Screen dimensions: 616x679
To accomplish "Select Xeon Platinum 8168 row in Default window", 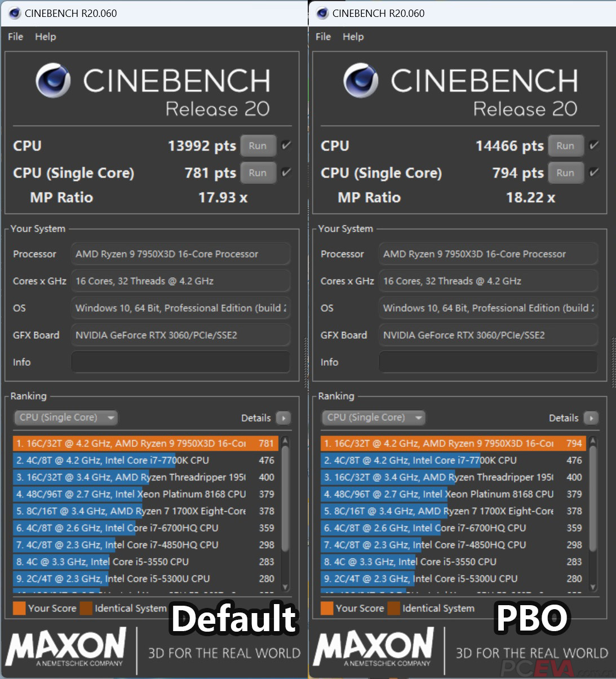I will (x=145, y=494).
